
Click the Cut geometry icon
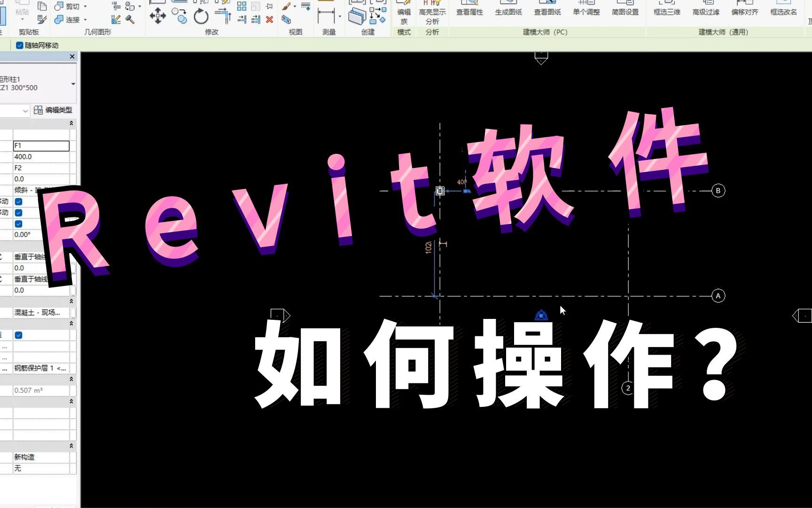(59, 7)
